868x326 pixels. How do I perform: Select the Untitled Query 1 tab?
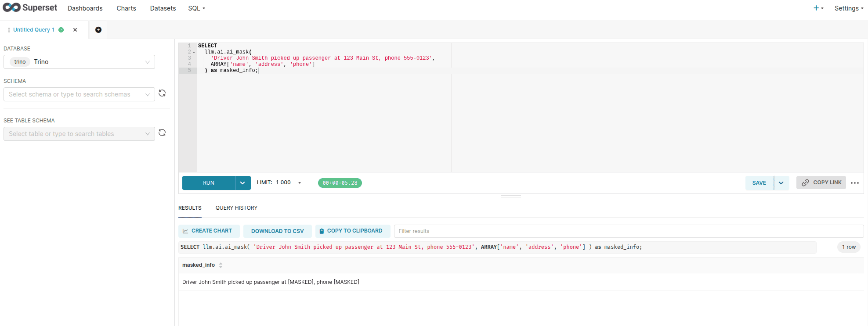coord(34,30)
